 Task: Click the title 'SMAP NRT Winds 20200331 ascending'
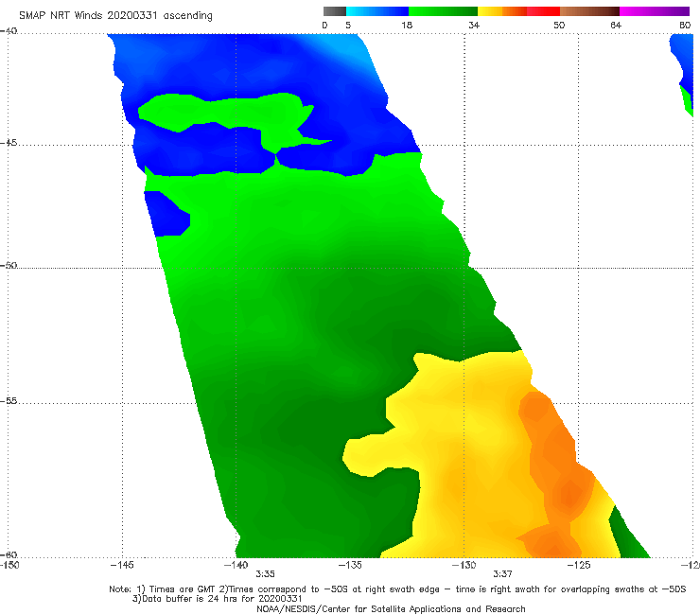click(x=115, y=15)
